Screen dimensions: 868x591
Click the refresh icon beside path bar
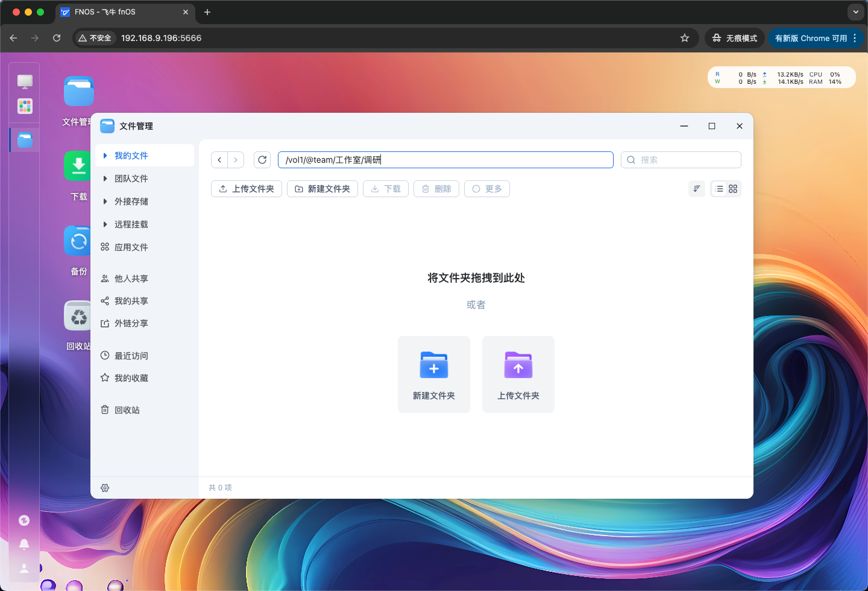[262, 160]
